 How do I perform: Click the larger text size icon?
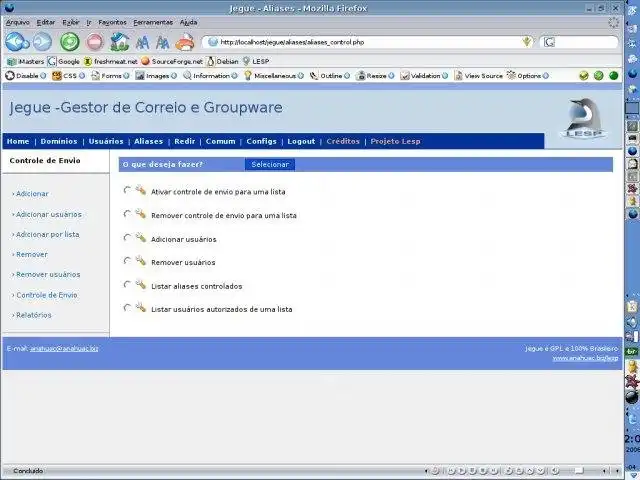pyautogui.click(x=142, y=42)
